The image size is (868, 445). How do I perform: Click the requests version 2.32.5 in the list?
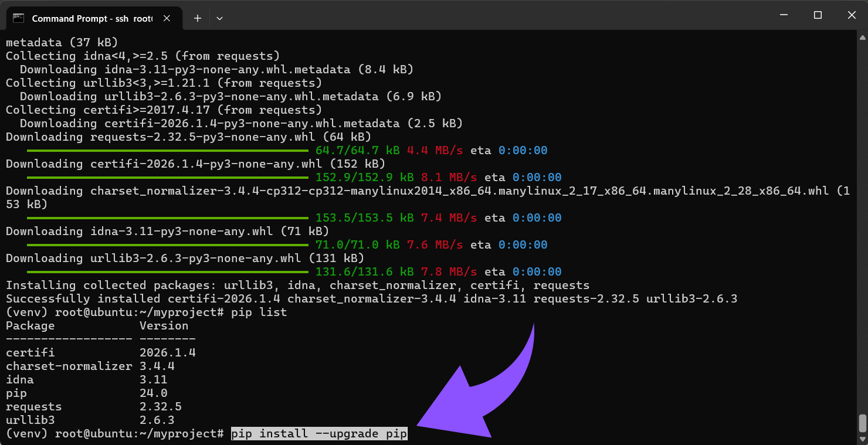click(160, 407)
